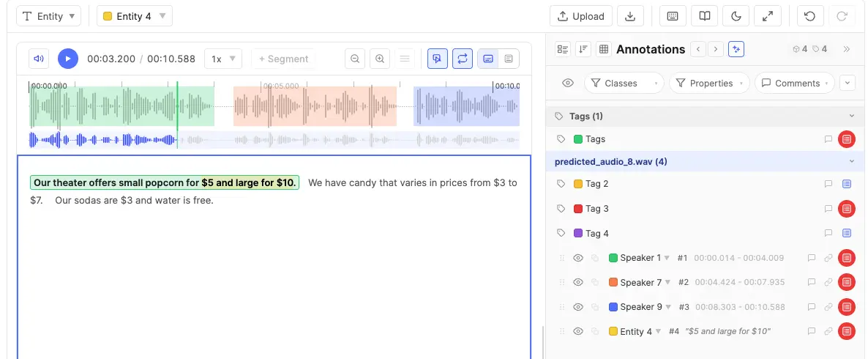Select the blue Speaker 9 waveform segment
Image resolution: width=868 pixels, height=359 pixels.
click(467, 106)
